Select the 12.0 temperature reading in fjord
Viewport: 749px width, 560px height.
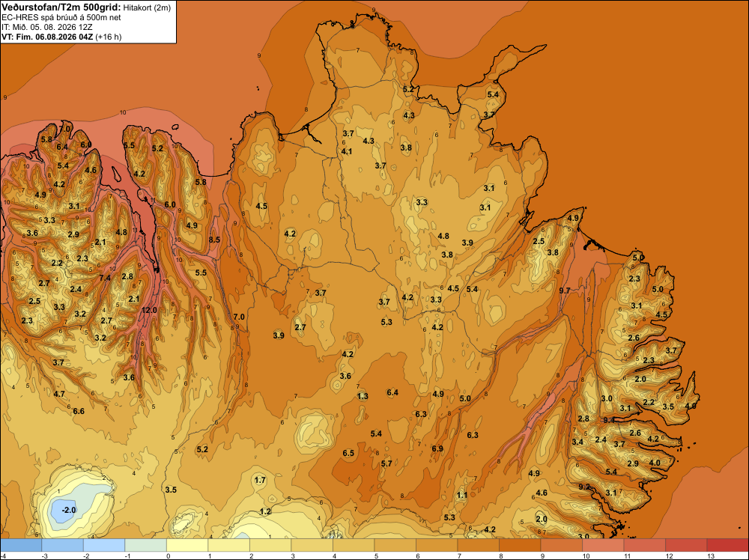tap(150, 310)
